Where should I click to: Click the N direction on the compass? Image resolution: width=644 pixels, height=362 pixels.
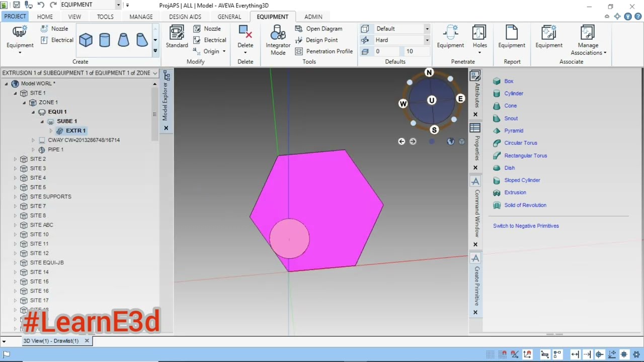tap(429, 72)
